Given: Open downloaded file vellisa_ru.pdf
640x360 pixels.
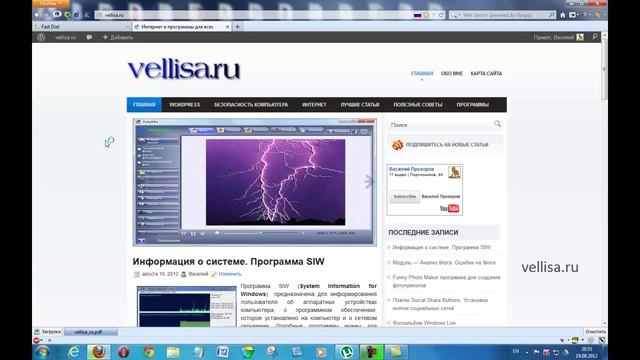Looking at the screenshot, I should [x=91, y=332].
